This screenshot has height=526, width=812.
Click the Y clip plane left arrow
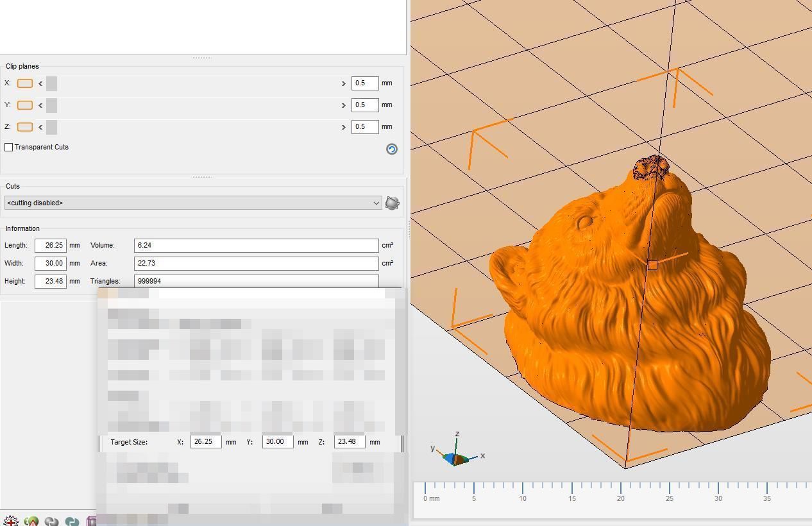tap(40, 105)
